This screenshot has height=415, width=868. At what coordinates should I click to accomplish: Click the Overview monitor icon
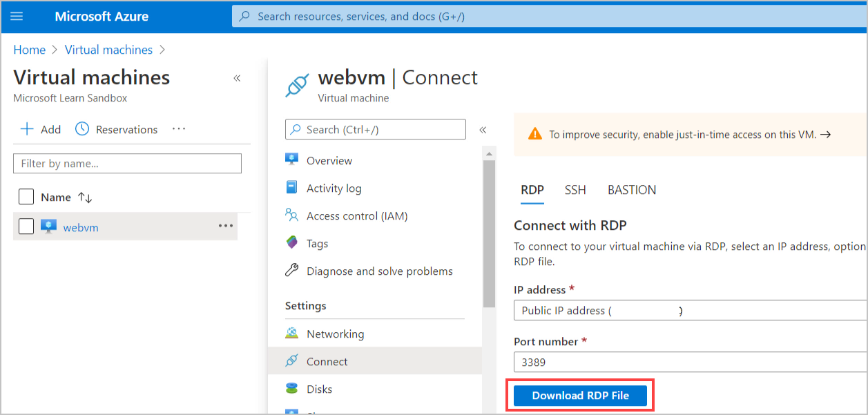point(291,160)
